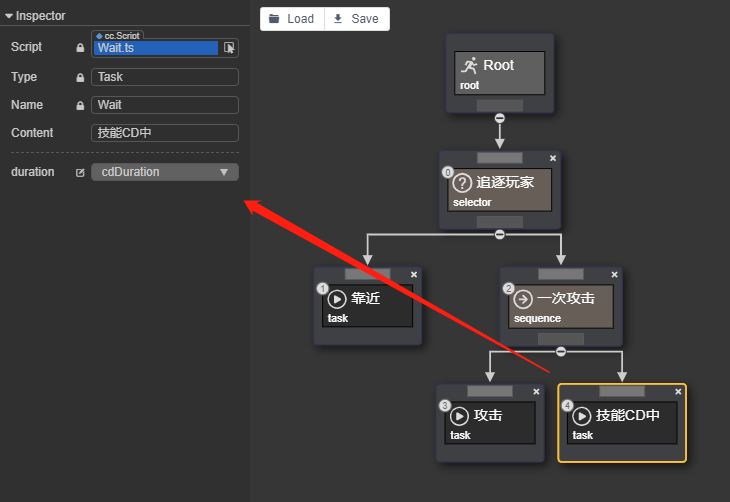This screenshot has width=730, height=502.
Task: Toggle the lock icon beside Type field
Action: click(80, 77)
